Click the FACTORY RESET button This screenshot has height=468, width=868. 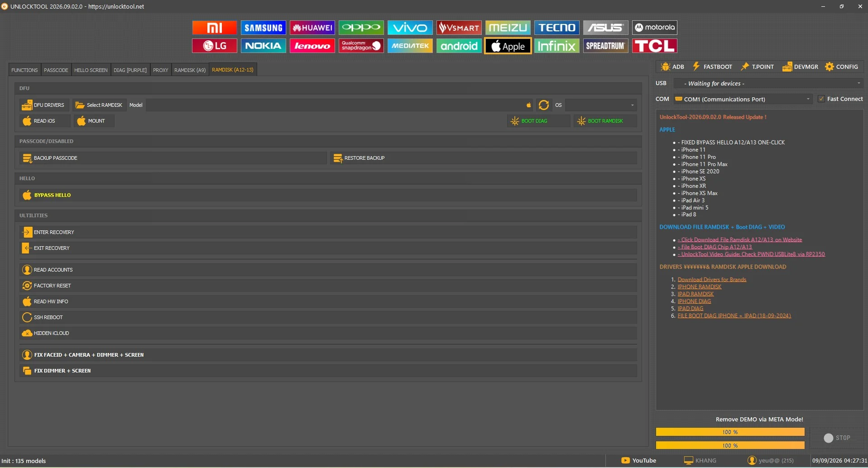pos(328,286)
